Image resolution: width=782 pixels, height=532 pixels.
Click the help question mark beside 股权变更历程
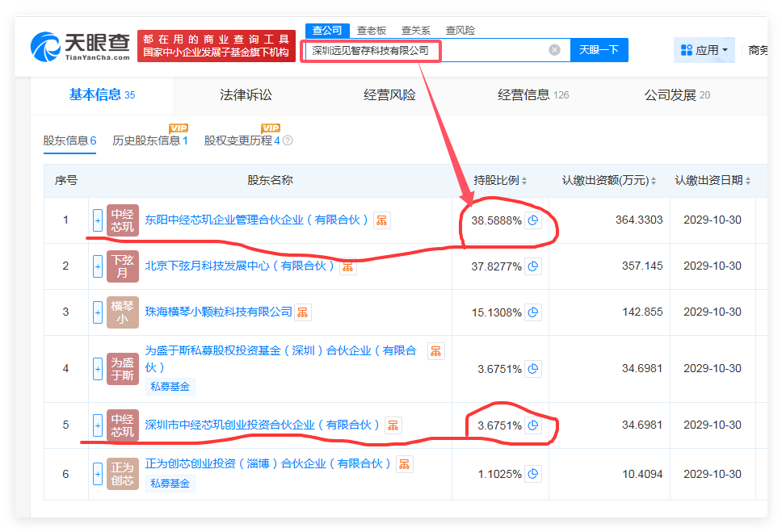click(x=288, y=140)
